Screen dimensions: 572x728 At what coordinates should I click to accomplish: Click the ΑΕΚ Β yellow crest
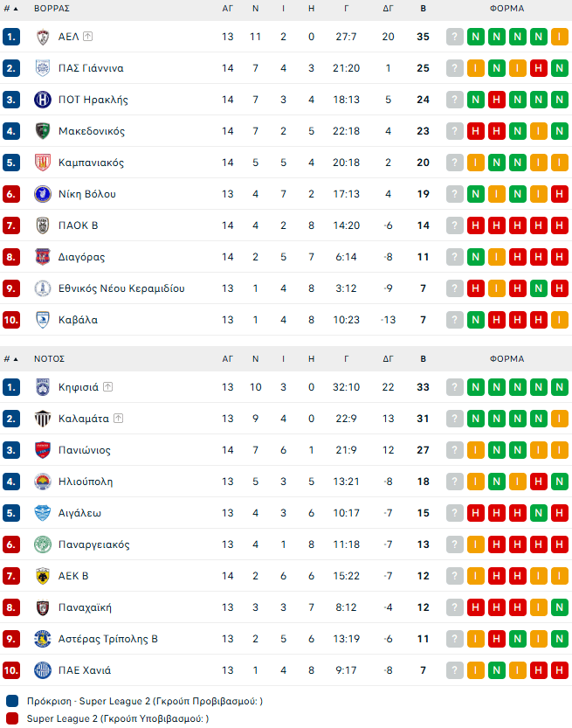point(42,576)
